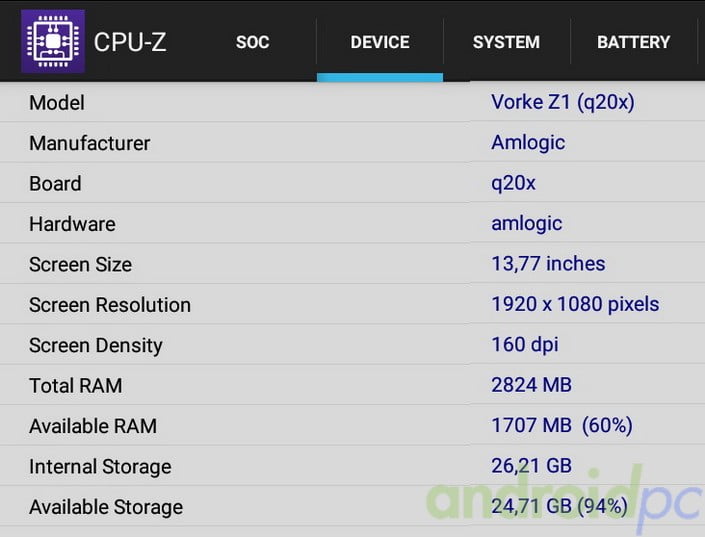The height and width of the screenshot is (537, 705).
Task: Tap the Screen Size row label
Action: point(80,265)
